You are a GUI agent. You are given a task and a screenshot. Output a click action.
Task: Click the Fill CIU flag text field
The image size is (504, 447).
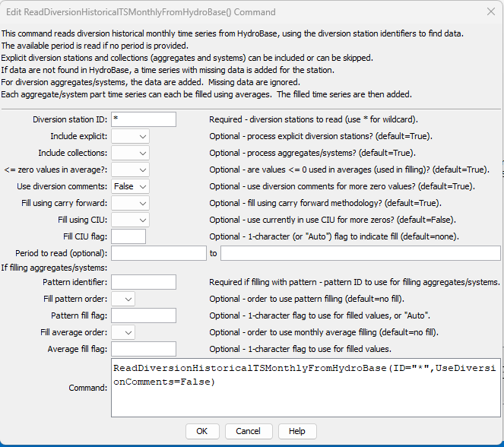[128, 236]
